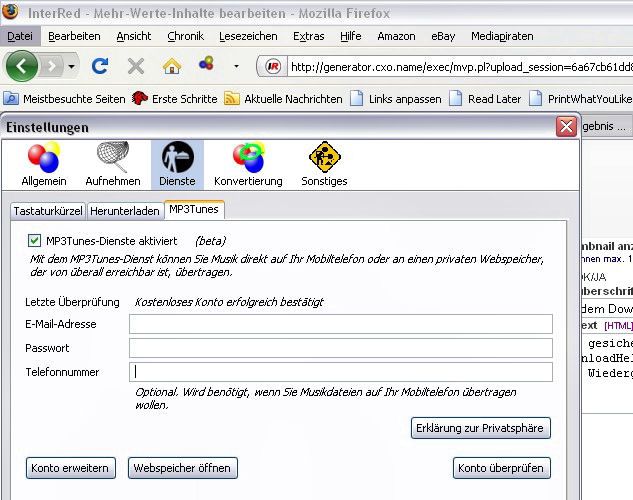Click the '(beta)' label text

pos(210,241)
